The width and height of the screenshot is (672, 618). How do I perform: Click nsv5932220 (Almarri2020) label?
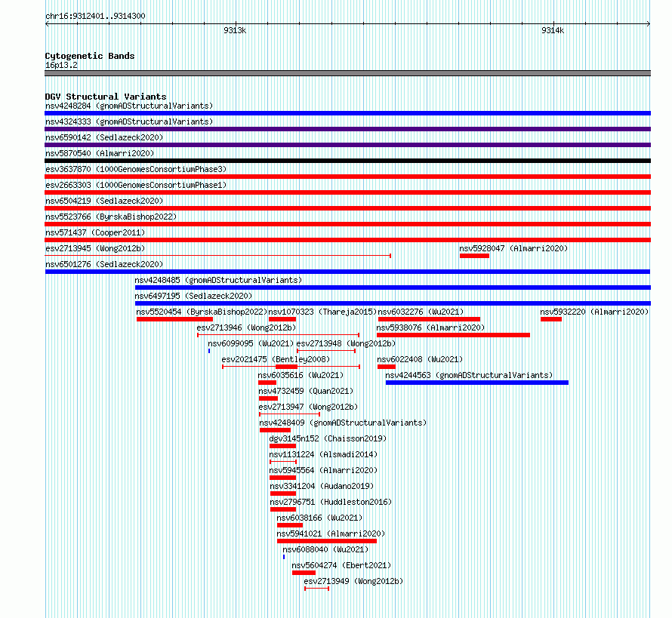pyautogui.click(x=594, y=312)
